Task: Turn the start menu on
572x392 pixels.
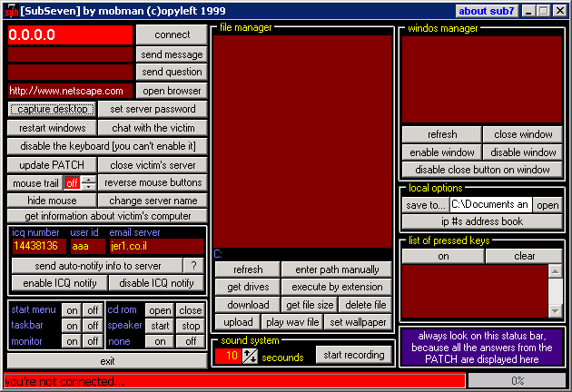Action: coord(72,310)
